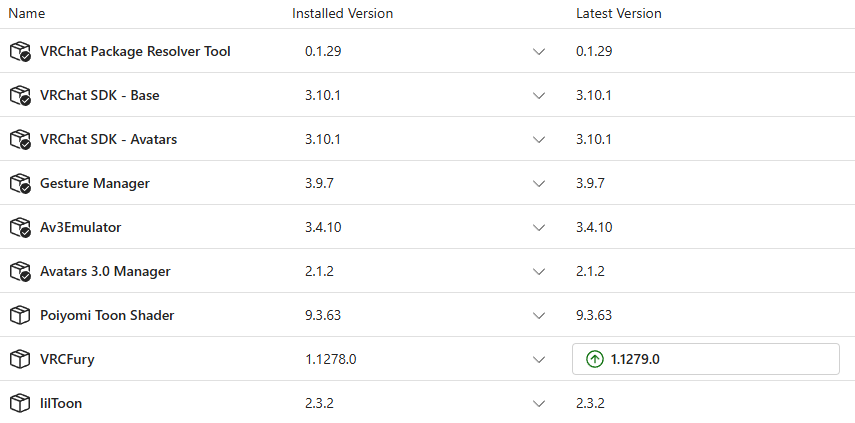Image resolution: width=855 pixels, height=423 pixels.
Task: Click the VRChat SDK - Base package icon
Action: tap(20, 96)
